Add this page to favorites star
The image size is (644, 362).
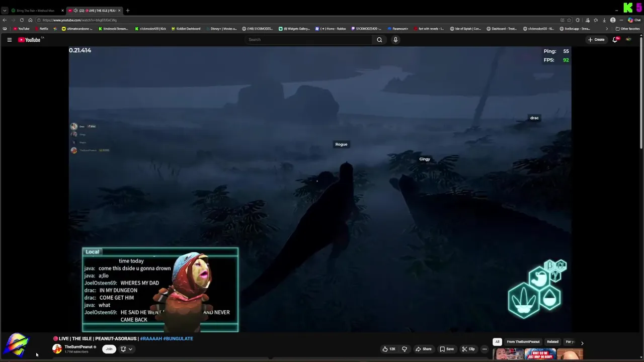[569, 20]
